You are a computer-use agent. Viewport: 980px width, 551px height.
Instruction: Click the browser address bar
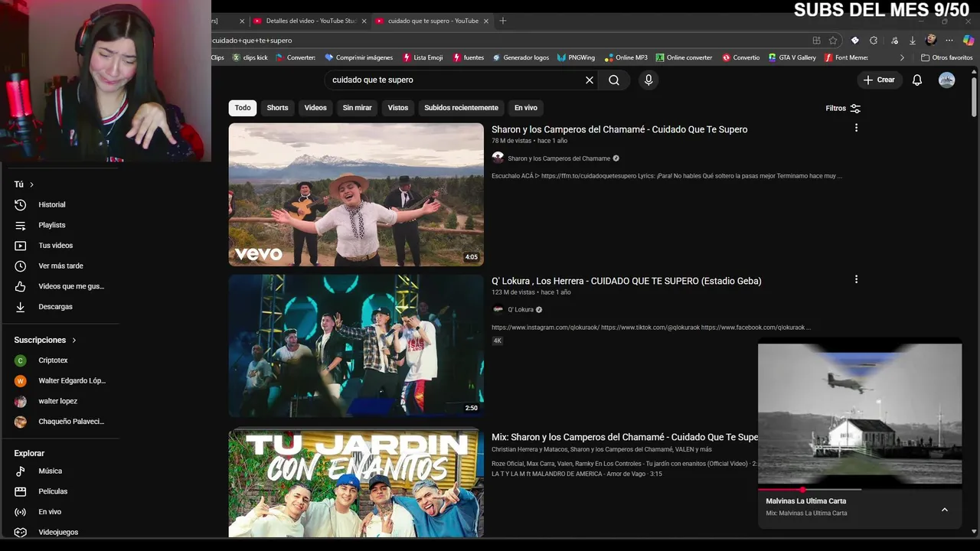pyautogui.click(x=505, y=40)
